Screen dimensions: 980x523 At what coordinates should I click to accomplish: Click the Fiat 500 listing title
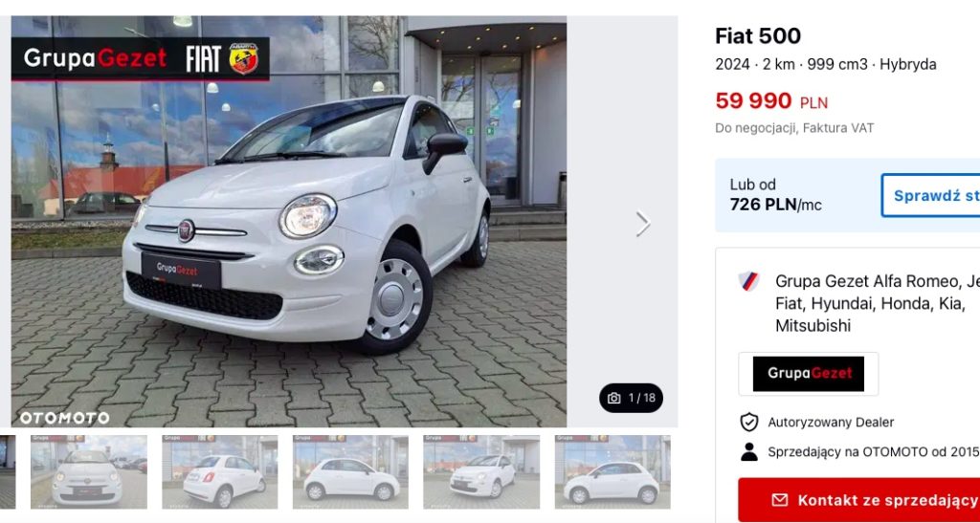[758, 35]
